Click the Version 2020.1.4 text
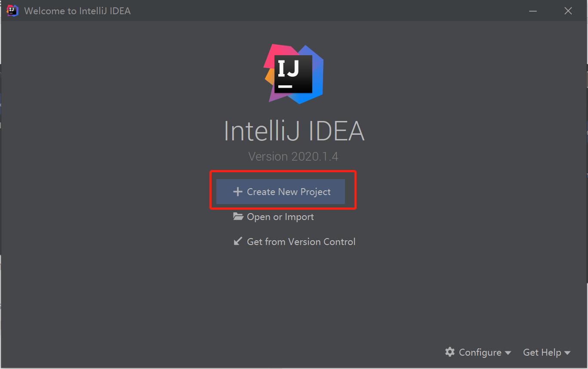Screen dimensions: 588x369 [x=294, y=156]
